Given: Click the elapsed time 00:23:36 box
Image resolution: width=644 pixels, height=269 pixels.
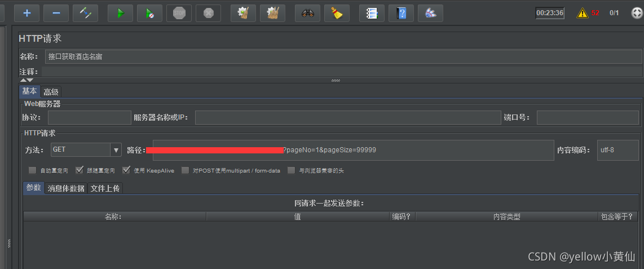Looking at the screenshot, I should click(549, 13).
